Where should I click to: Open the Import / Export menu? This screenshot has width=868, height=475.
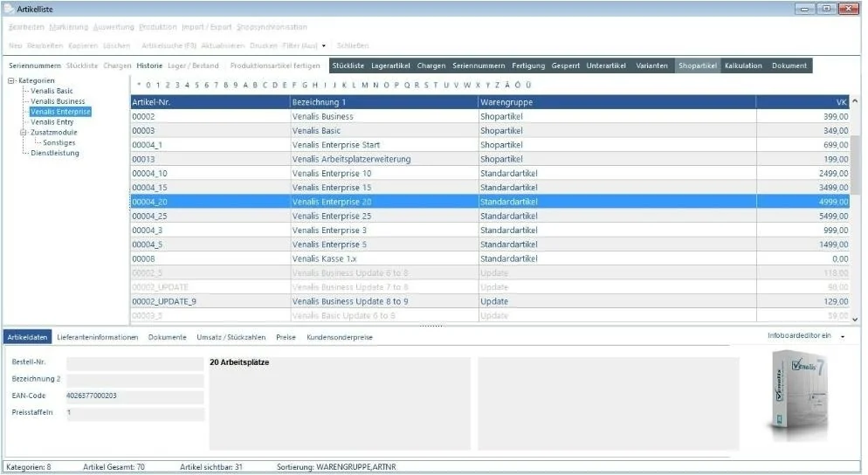(x=206, y=26)
